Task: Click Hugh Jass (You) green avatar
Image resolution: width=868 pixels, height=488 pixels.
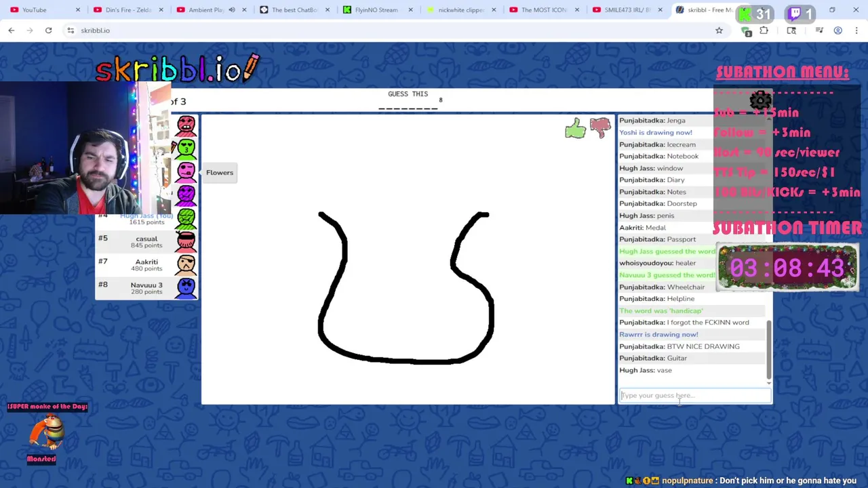Action: tap(186, 218)
